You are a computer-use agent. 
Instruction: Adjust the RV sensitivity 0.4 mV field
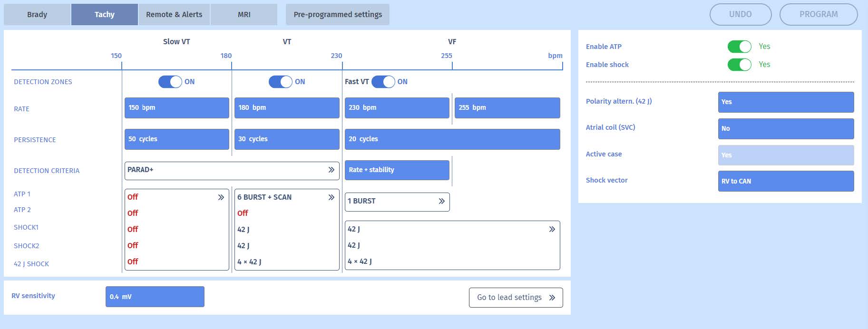(x=155, y=297)
